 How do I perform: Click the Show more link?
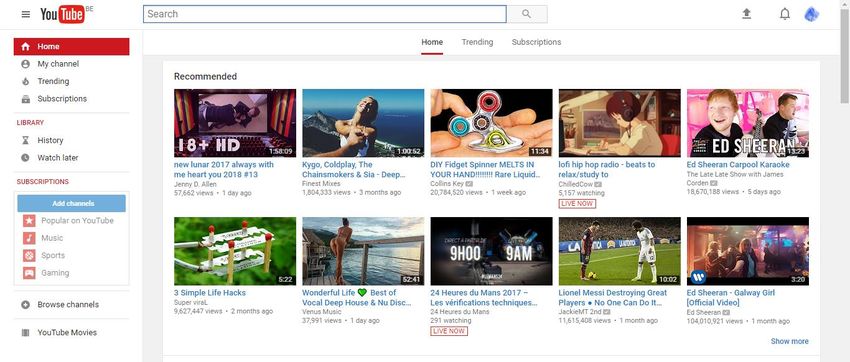click(789, 341)
